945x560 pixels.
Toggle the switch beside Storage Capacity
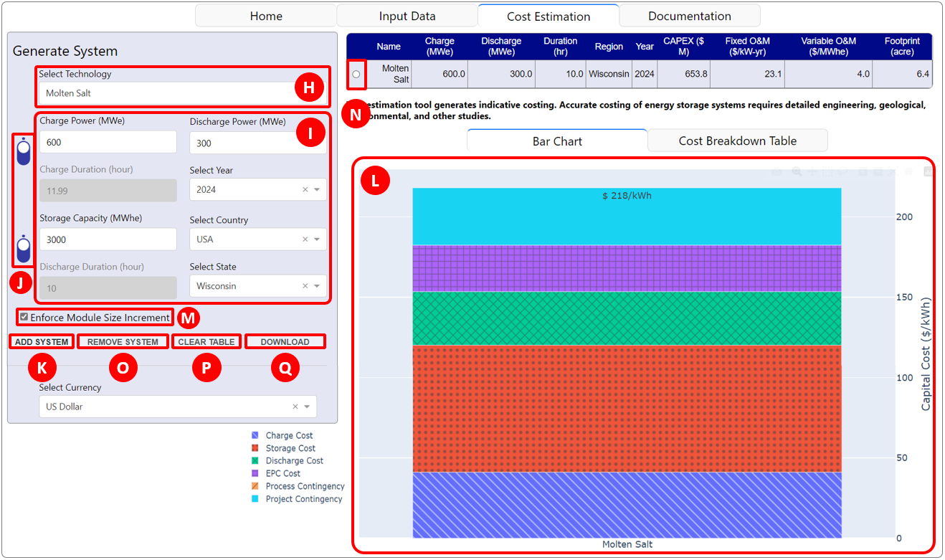pyautogui.click(x=24, y=249)
